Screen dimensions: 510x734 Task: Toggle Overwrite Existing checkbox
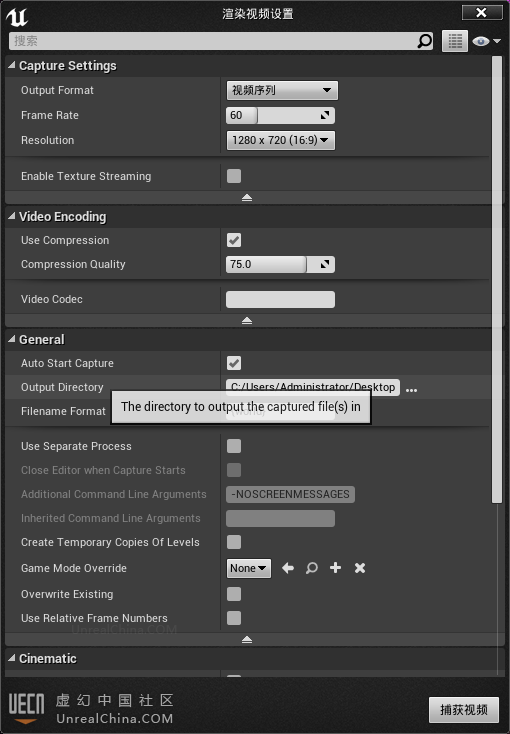coord(234,594)
